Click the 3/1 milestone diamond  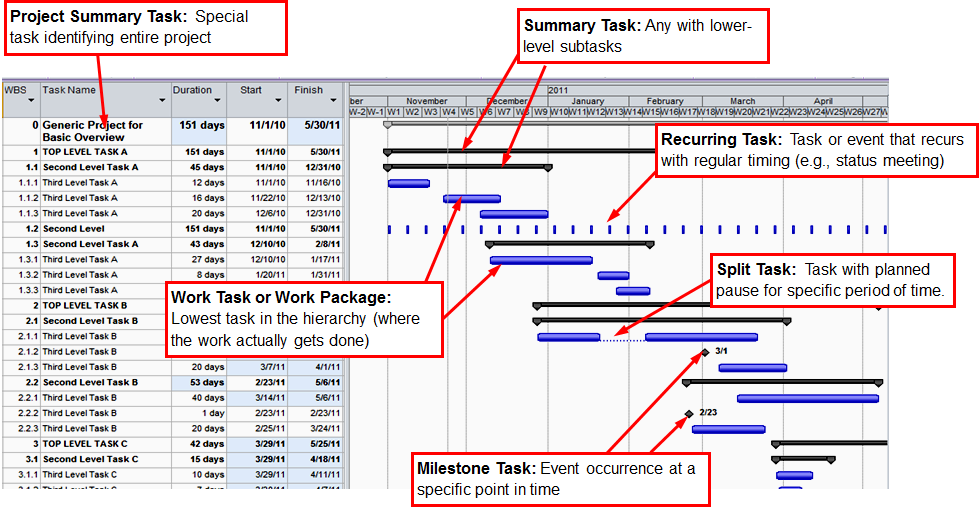(x=705, y=352)
